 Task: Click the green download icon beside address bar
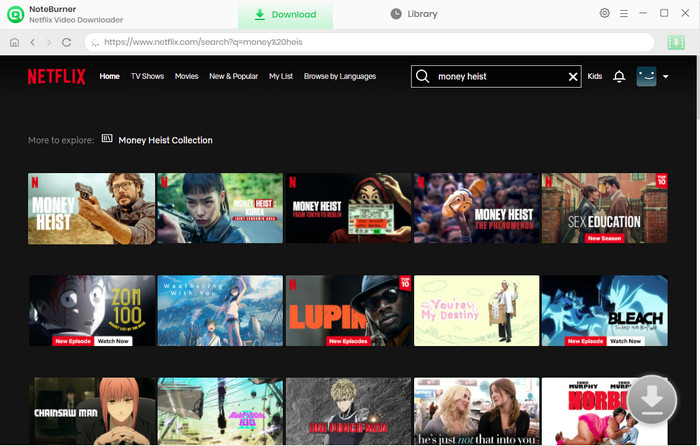676,42
